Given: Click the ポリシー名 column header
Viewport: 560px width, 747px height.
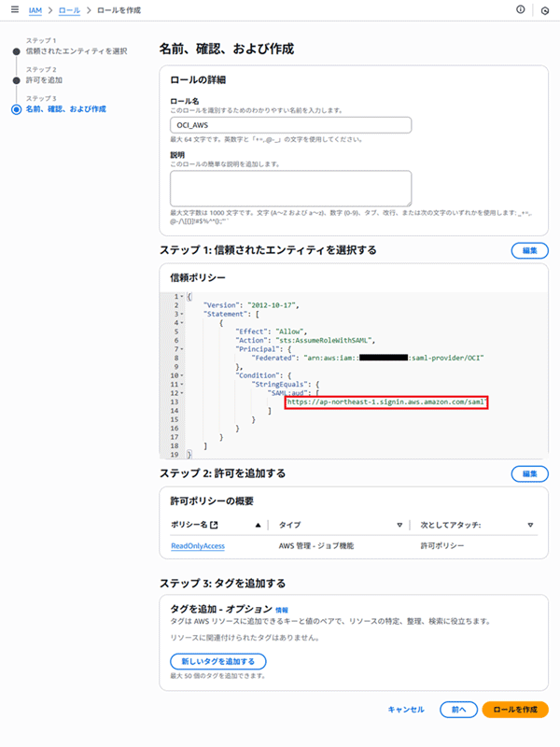Looking at the screenshot, I should (189, 525).
